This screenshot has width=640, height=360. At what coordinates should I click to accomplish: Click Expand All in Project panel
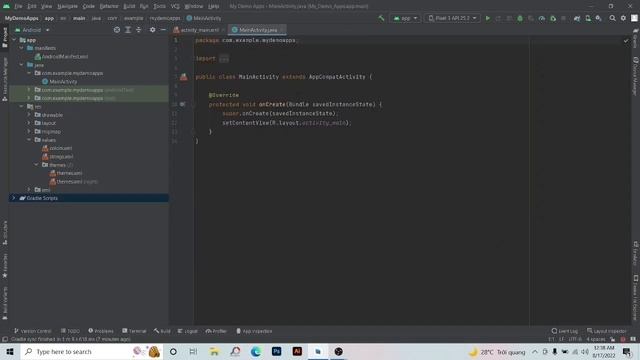[128, 30]
